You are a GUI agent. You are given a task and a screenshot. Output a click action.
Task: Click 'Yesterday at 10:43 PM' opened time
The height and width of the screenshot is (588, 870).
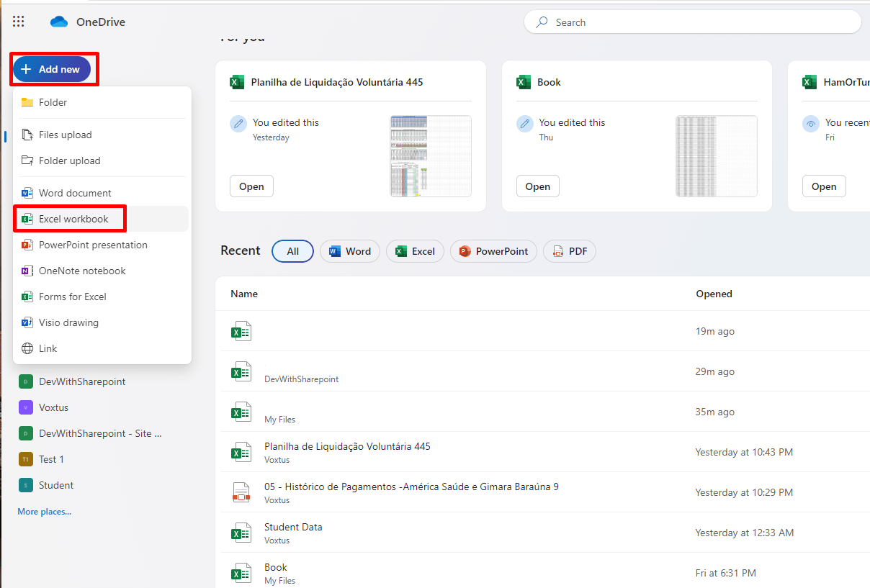tap(744, 452)
